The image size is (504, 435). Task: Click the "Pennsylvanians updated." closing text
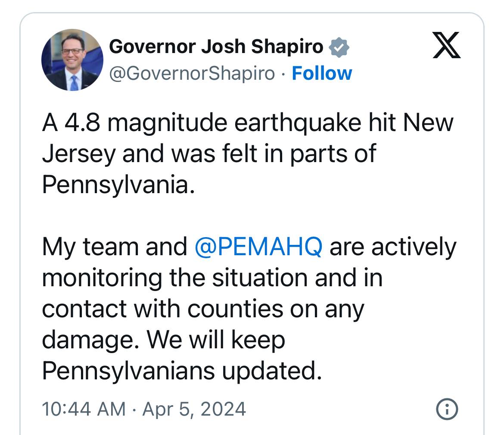[x=182, y=371]
